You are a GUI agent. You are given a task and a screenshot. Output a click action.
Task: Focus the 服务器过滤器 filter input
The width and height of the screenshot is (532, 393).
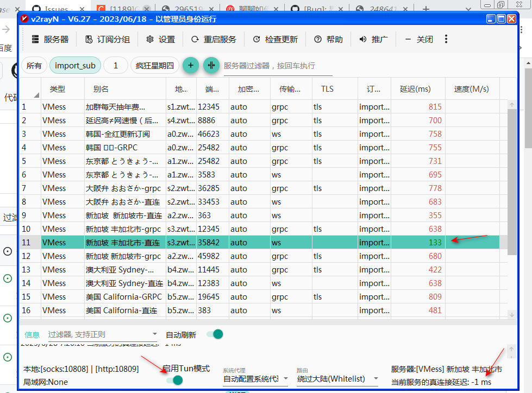[x=278, y=66]
